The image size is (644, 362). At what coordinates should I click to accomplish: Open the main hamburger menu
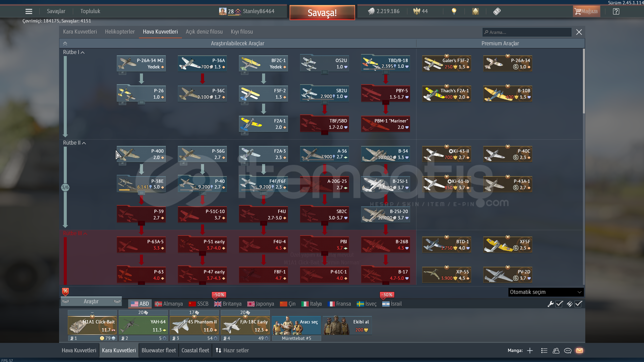[x=29, y=11]
